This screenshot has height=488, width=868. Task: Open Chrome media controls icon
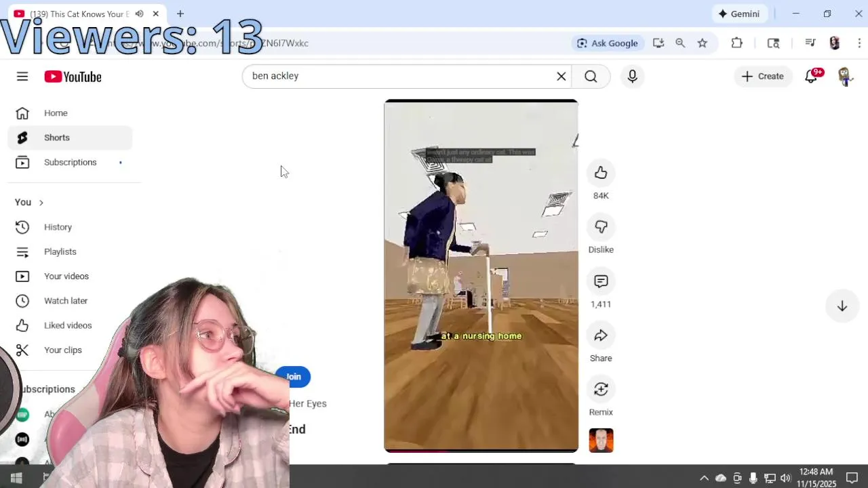coord(810,43)
